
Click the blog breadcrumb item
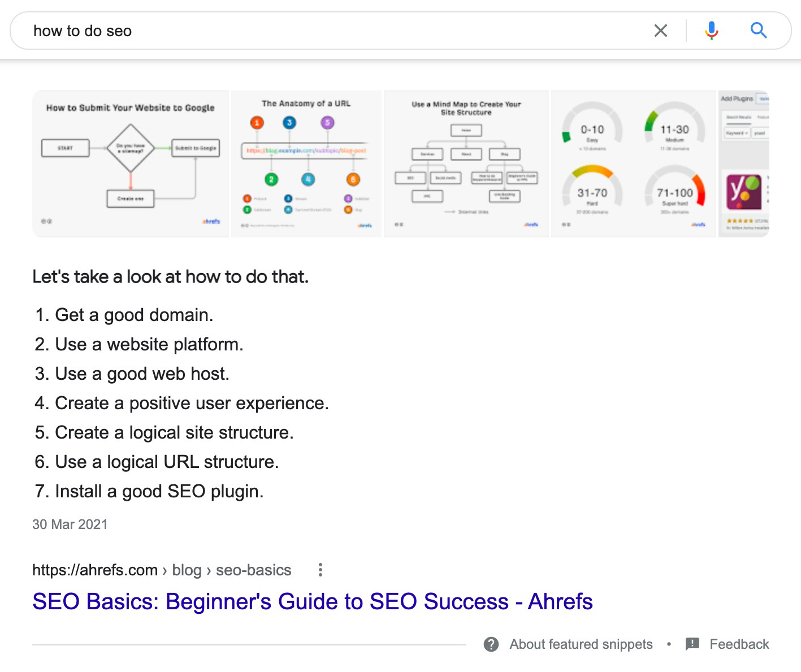point(187,570)
